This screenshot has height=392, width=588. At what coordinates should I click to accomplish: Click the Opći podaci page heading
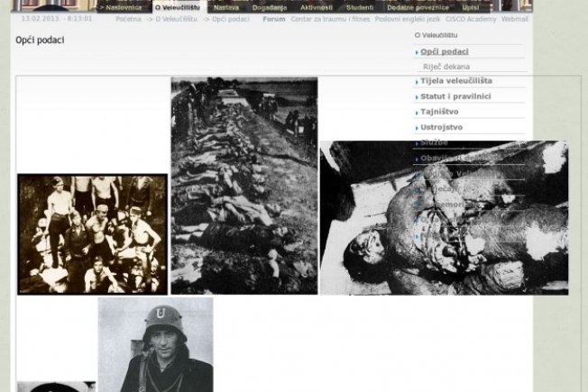point(40,40)
